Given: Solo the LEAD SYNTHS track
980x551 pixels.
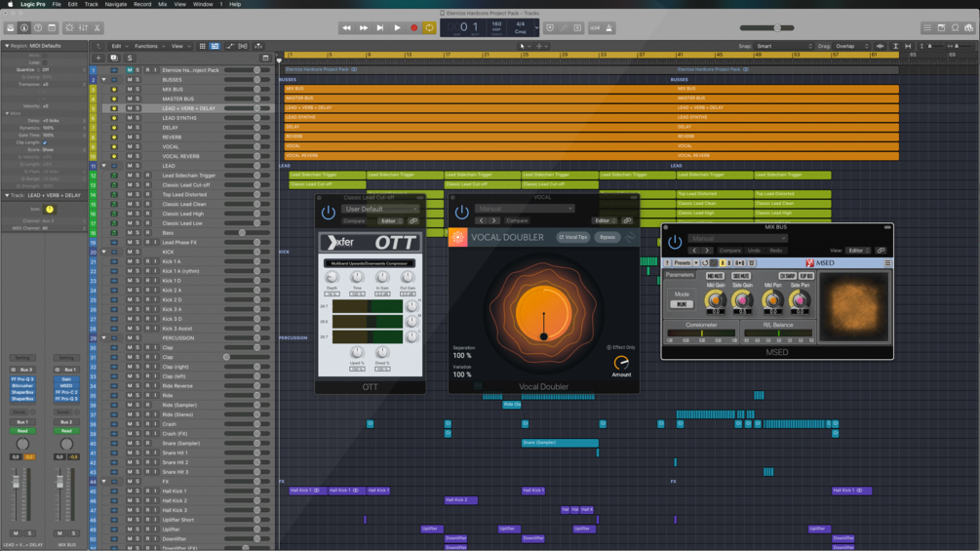Looking at the screenshot, I should tap(137, 118).
